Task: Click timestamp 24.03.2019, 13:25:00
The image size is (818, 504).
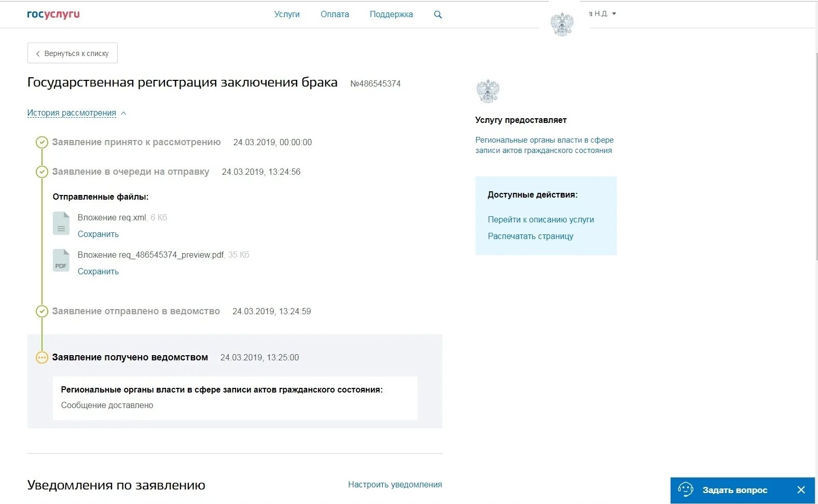Action: [260, 358]
